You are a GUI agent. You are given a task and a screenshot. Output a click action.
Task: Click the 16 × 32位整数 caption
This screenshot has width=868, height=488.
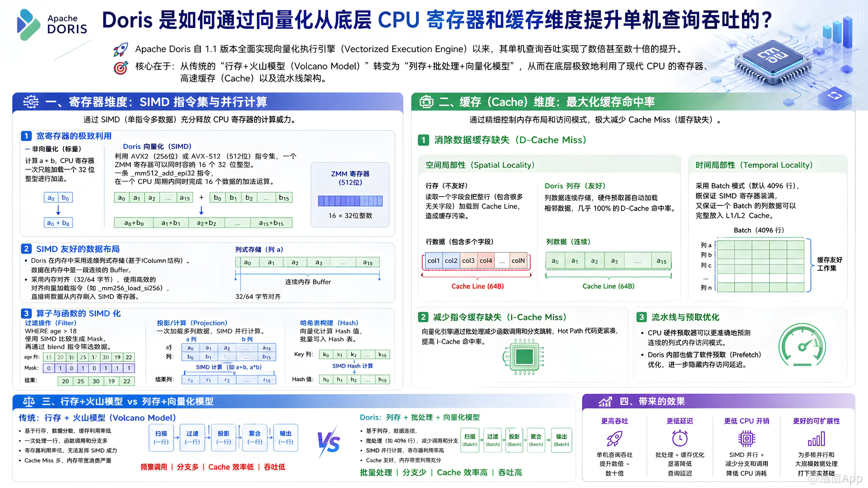(350, 216)
